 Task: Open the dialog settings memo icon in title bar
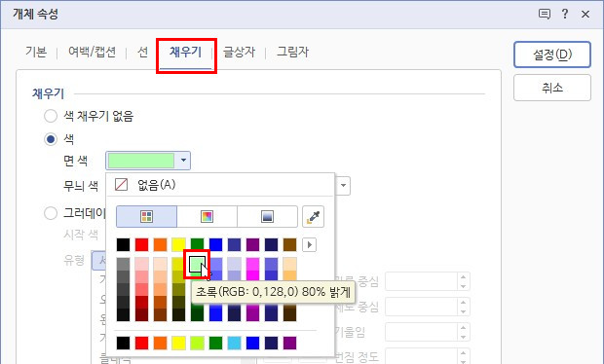point(544,15)
